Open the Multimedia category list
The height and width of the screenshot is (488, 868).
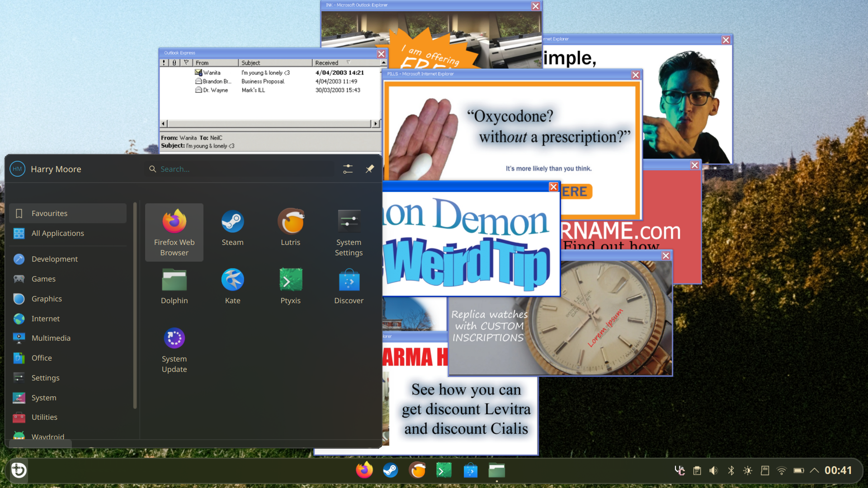(51, 338)
